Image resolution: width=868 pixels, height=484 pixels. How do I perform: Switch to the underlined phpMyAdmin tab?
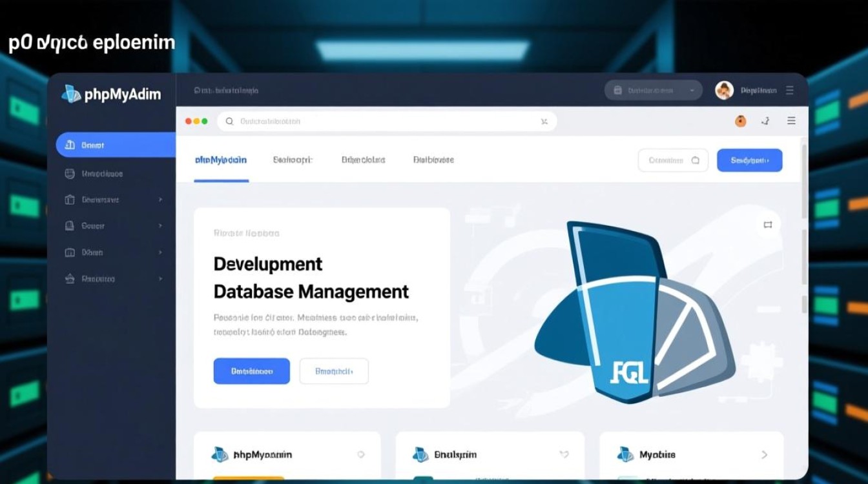(221, 160)
